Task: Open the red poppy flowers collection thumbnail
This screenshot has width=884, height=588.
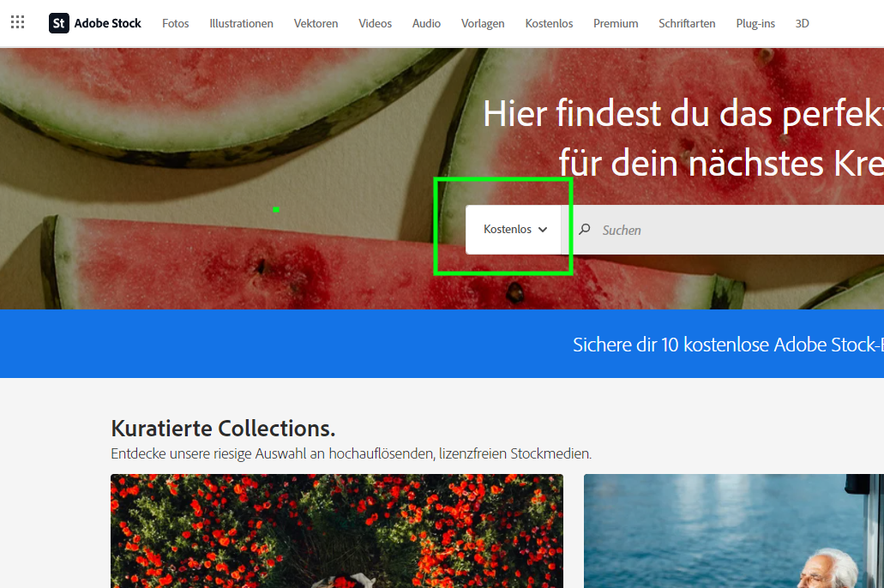Action: pyautogui.click(x=336, y=531)
